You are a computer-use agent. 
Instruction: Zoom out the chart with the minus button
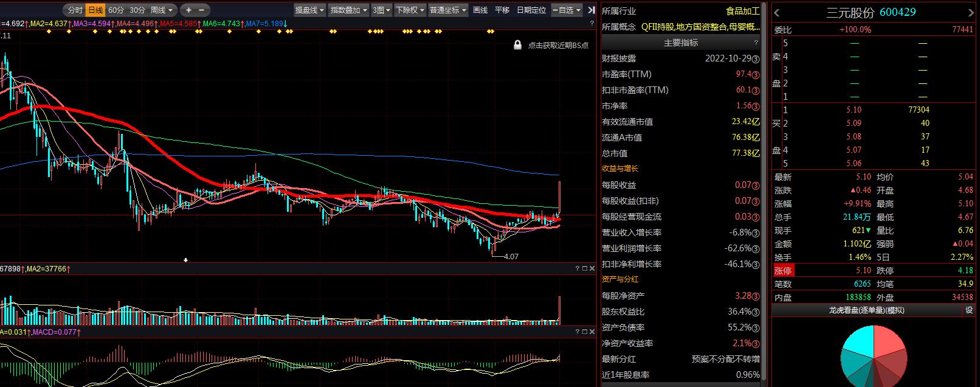[202, 10]
